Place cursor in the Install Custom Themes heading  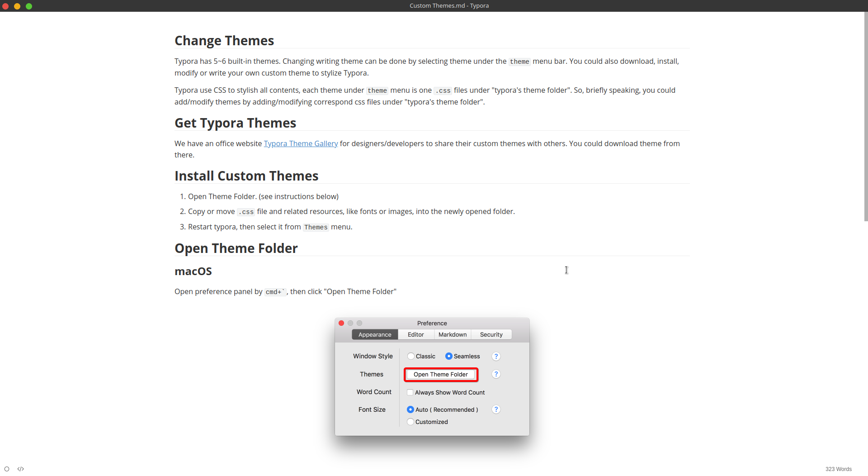click(246, 176)
